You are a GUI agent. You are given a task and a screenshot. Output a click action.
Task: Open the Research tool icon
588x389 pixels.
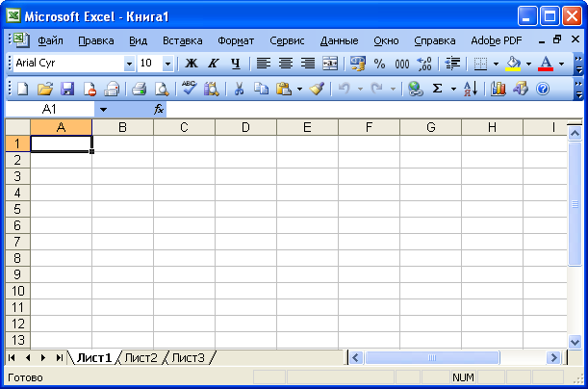click(211, 89)
